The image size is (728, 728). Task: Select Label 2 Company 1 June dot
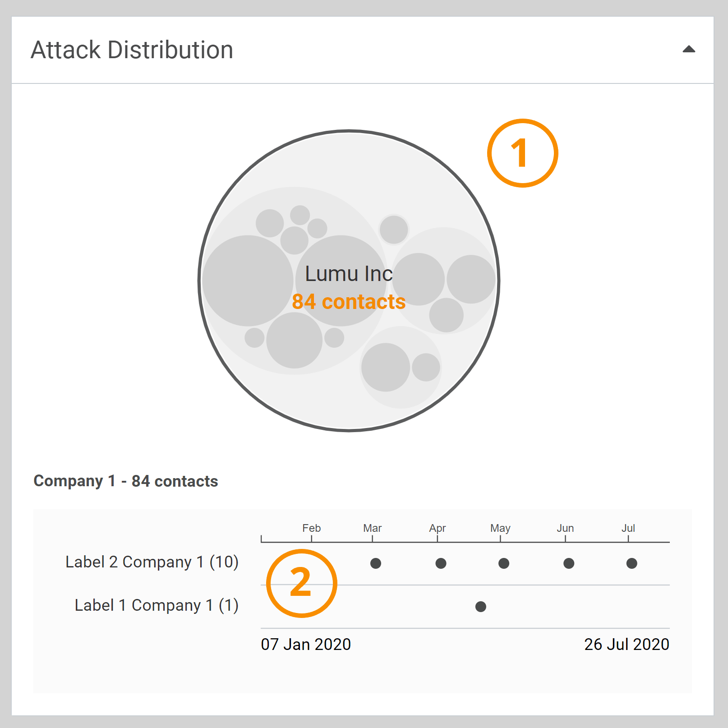tap(569, 563)
